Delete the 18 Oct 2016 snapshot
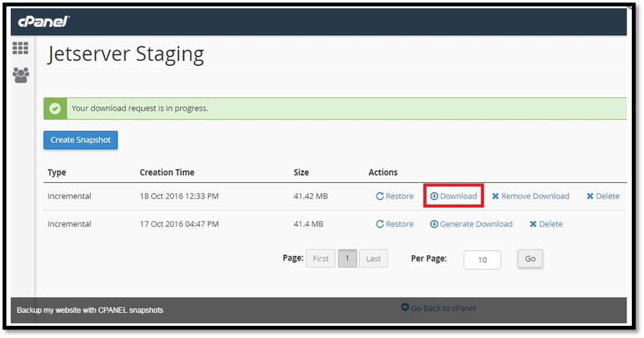644x338 pixels. [x=603, y=196]
